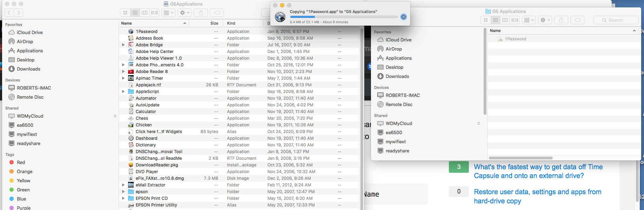Select readyshare in the destination window sidebar
This screenshot has width=644, height=210.
click(397, 151)
